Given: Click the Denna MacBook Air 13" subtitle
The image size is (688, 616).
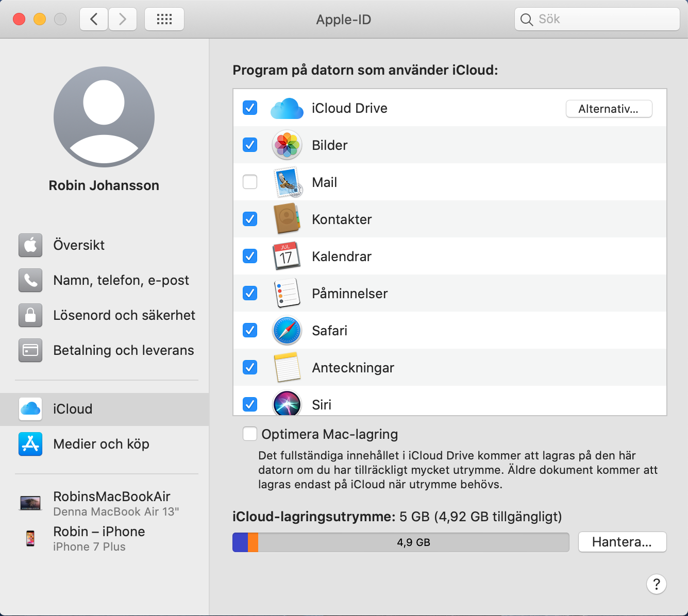Looking at the screenshot, I should [x=116, y=512].
